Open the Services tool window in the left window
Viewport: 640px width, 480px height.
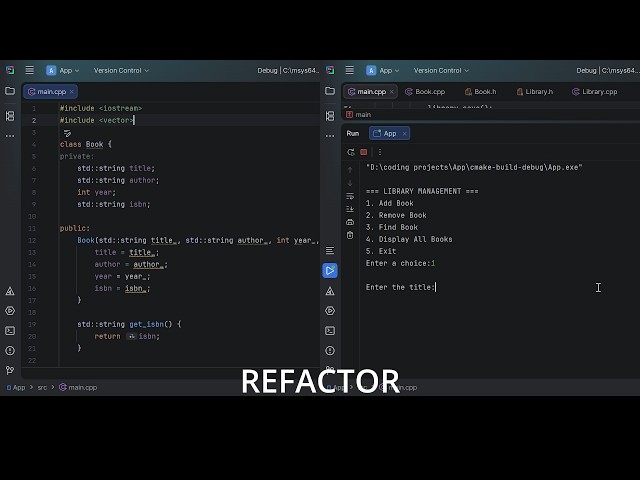point(10,311)
